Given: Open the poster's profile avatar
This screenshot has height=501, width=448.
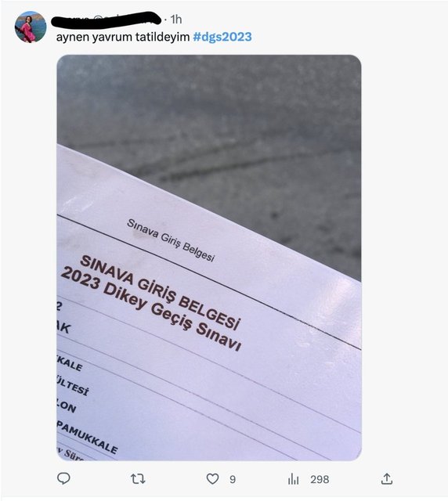Looking at the screenshot, I should tap(31, 27).
